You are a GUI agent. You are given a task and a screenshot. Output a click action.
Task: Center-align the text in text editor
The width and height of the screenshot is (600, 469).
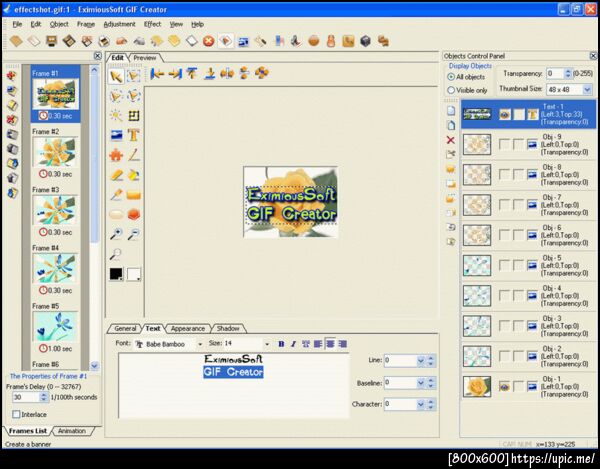coord(330,344)
